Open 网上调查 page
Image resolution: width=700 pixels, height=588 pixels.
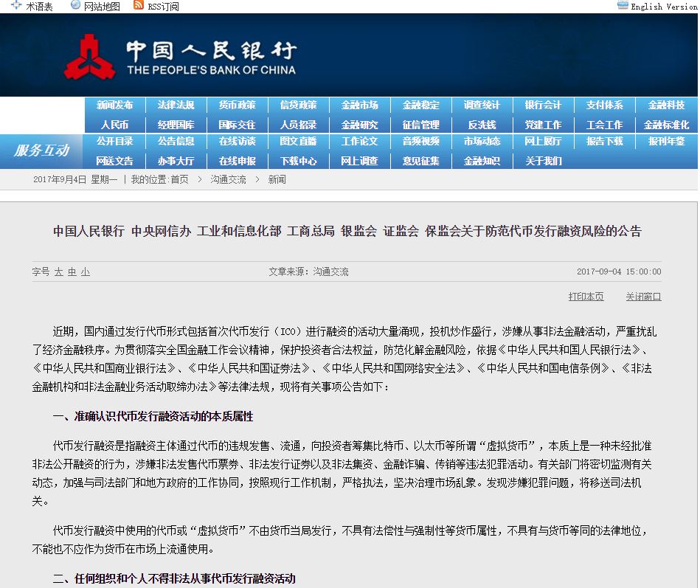click(359, 161)
